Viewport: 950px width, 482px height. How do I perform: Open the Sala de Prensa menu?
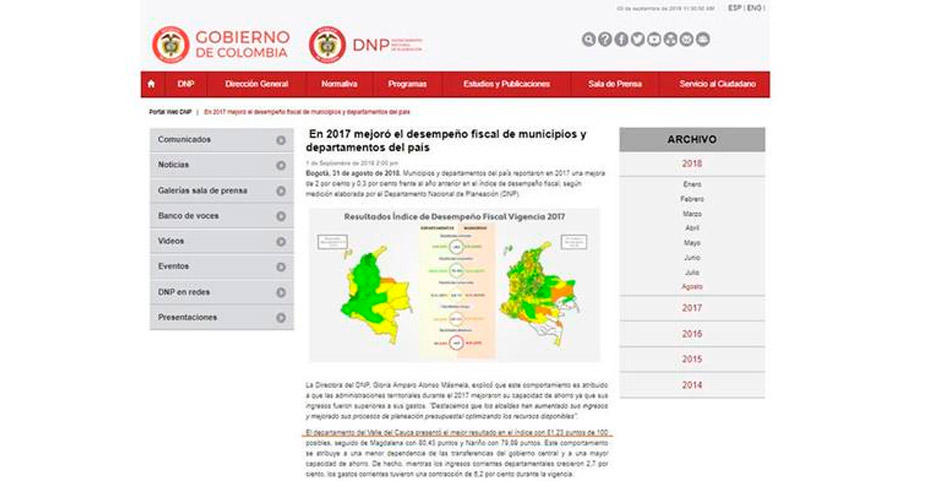pos(615,84)
